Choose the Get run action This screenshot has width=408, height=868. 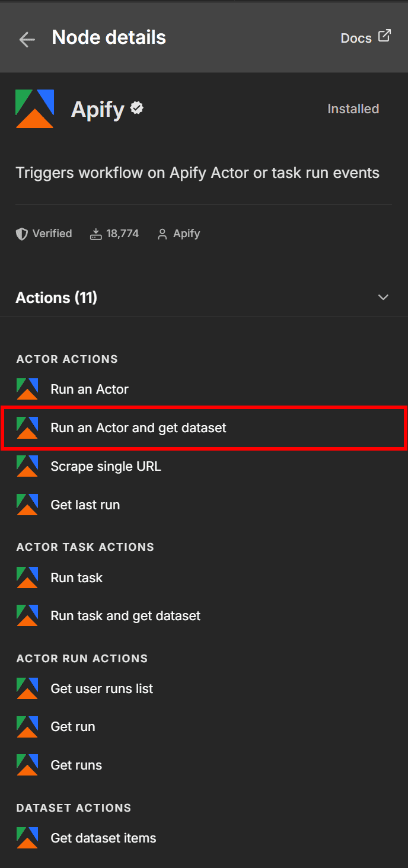[x=204, y=727]
